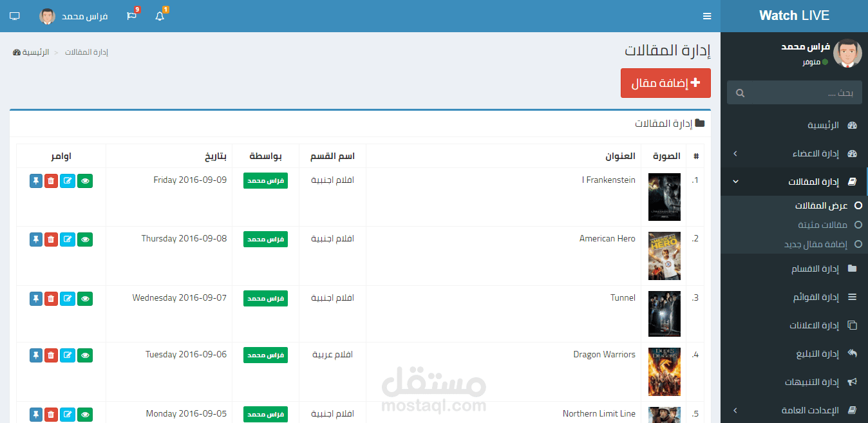Delete the Tunnel article
Viewport: 868px width, 423px height.
(51, 299)
